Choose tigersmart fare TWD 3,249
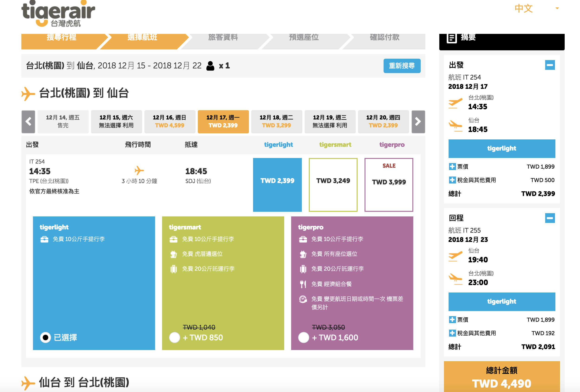This screenshot has width=580, height=392. [333, 185]
